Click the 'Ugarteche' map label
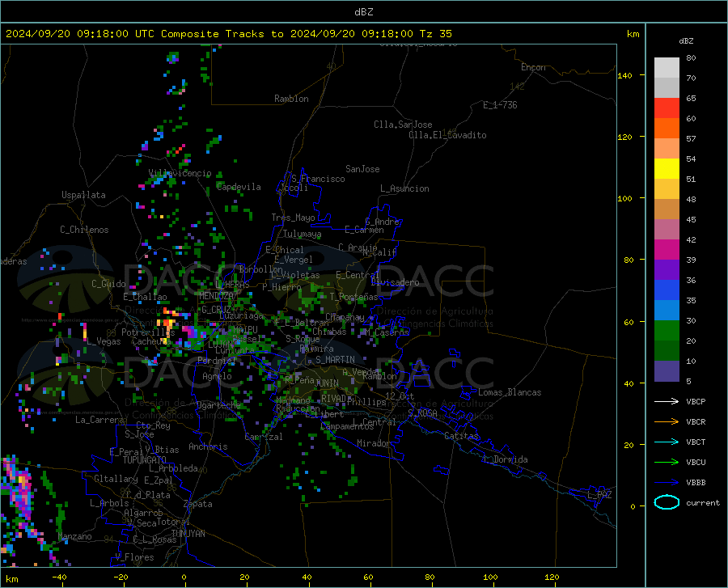Image resolution: width=728 pixels, height=588 pixels. pyautogui.click(x=218, y=405)
